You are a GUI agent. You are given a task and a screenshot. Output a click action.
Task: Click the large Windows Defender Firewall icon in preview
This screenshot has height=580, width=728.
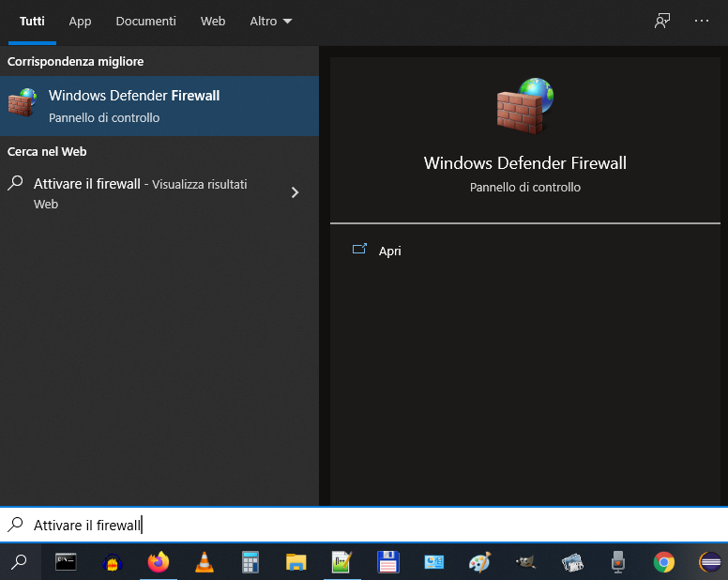525,106
